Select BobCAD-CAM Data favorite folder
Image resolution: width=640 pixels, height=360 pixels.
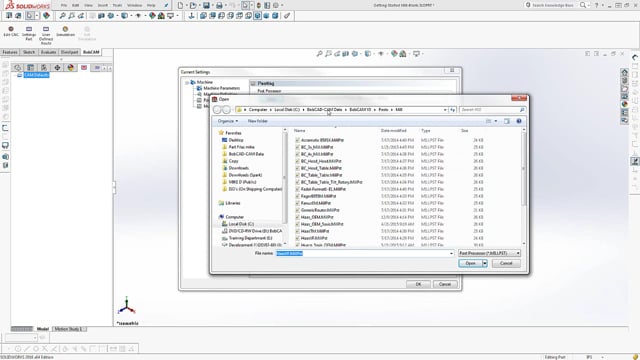point(246,154)
